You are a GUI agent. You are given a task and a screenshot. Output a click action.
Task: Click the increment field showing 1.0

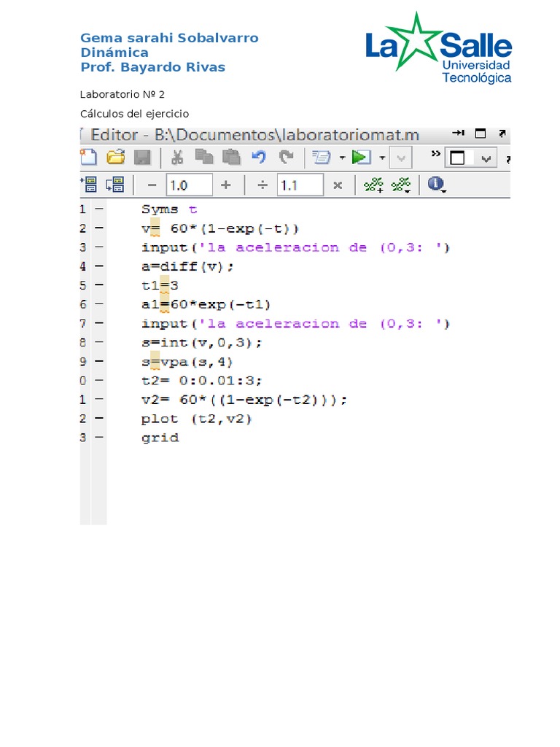click(x=189, y=185)
